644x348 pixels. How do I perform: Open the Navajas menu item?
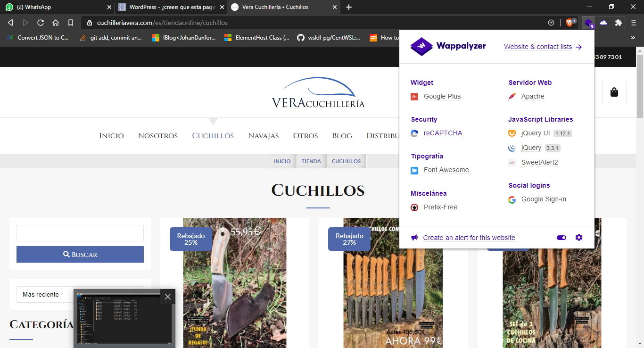click(264, 136)
